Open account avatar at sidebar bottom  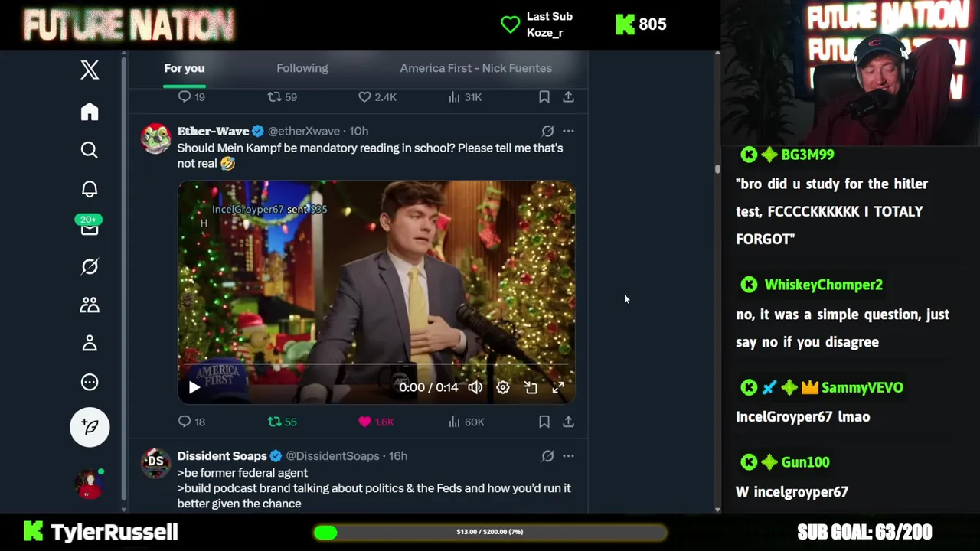[89, 484]
